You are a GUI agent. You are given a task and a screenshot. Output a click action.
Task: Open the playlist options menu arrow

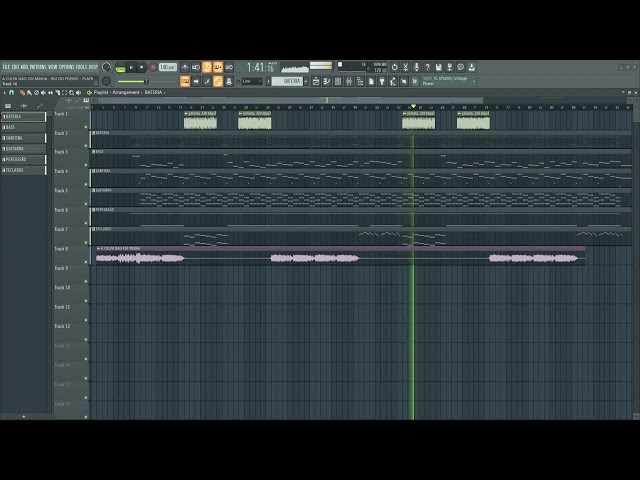pyautogui.click(x=4, y=93)
